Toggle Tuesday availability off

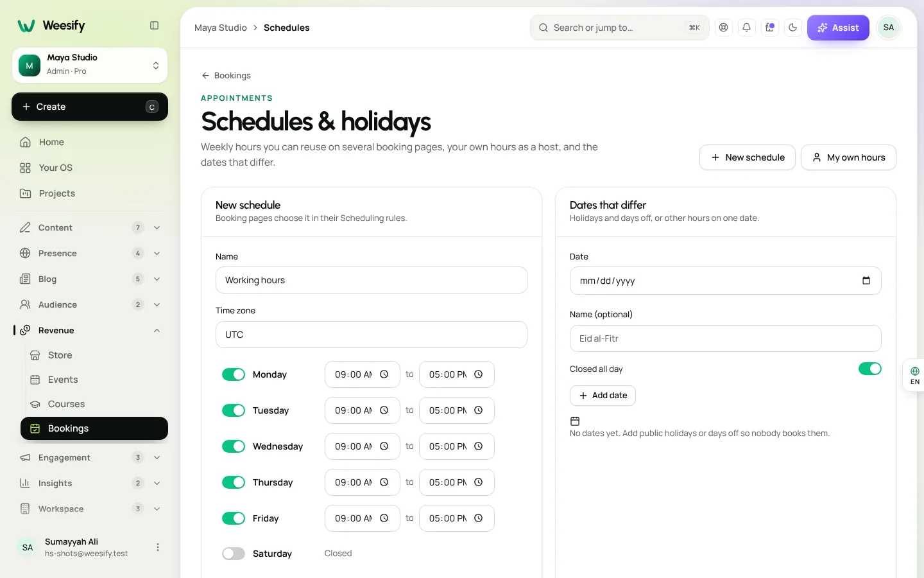pos(234,410)
